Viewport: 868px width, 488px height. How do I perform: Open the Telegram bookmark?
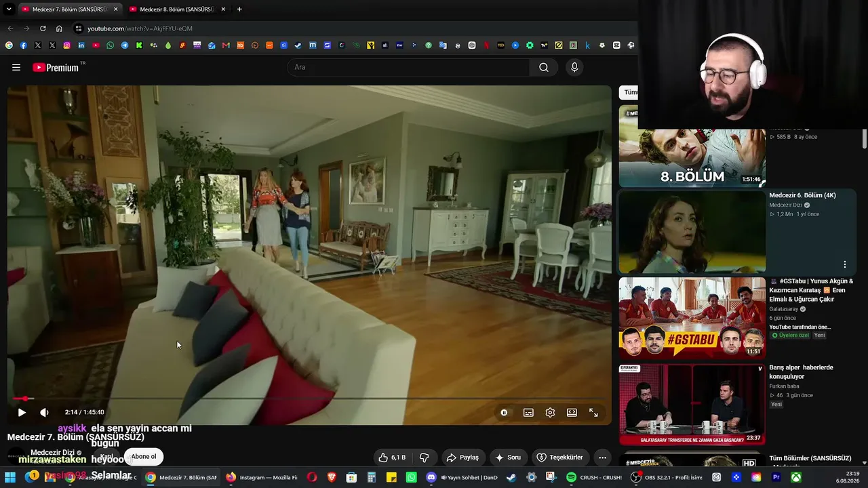[125, 45]
